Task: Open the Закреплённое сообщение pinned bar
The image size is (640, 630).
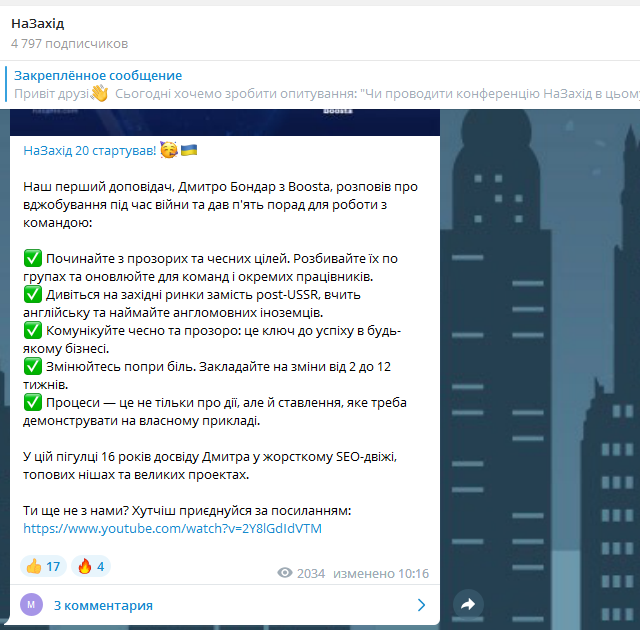Action: click(320, 84)
